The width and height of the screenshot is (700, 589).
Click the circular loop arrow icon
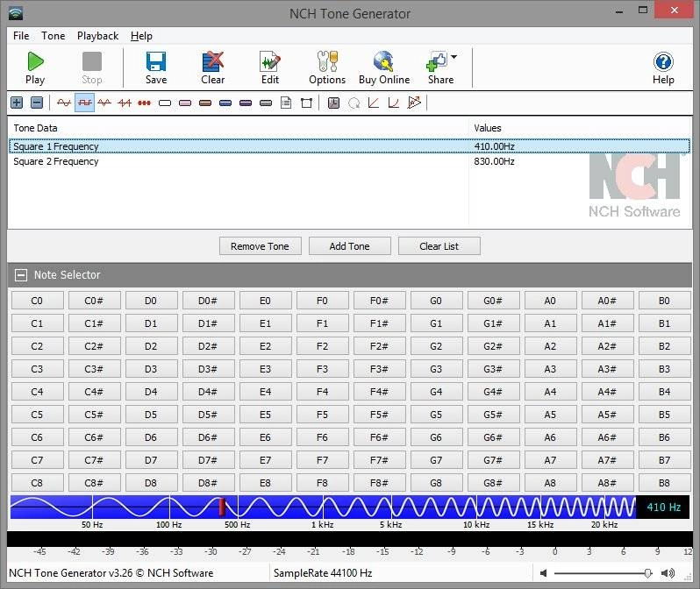(354, 103)
